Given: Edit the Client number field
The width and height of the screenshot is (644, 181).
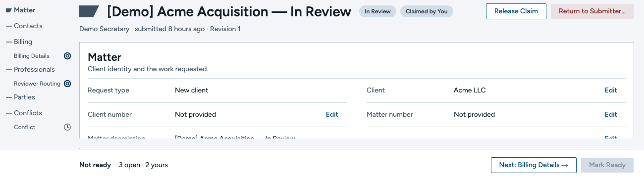Looking at the screenshot, I should tap(332, 114).
